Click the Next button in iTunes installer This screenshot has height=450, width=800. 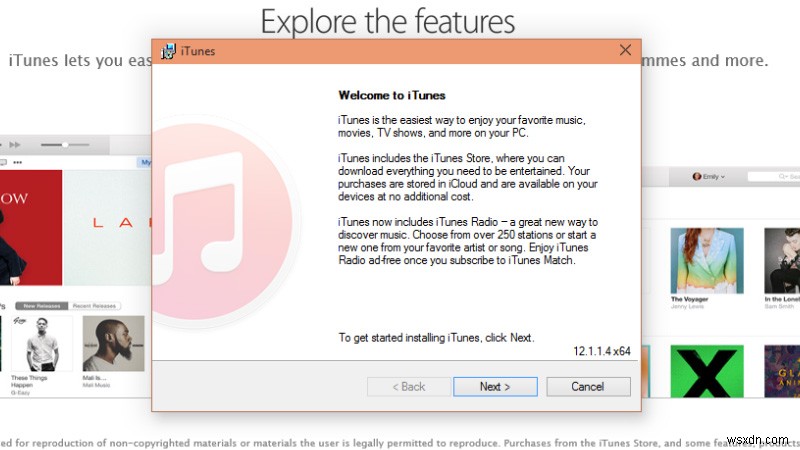(495, 387)
